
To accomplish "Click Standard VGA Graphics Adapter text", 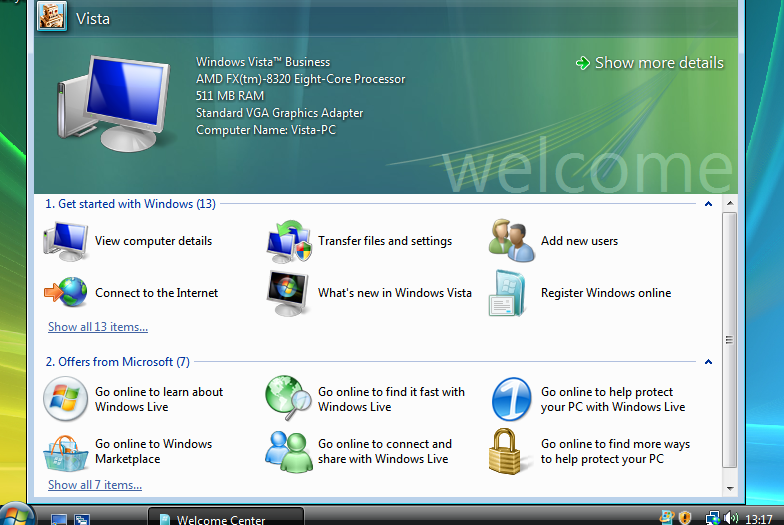I will click(x=280, y=113).
